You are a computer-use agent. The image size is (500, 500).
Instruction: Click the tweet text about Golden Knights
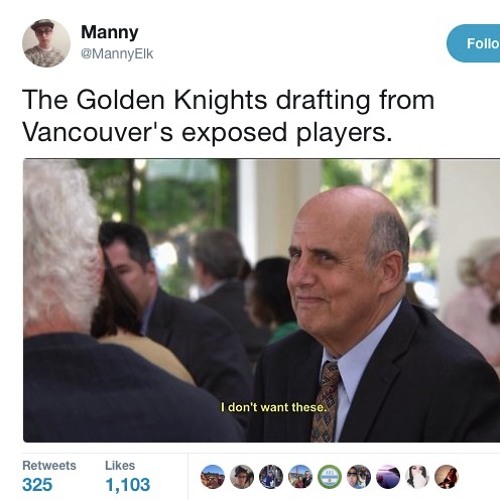click(x=229, y=116)
